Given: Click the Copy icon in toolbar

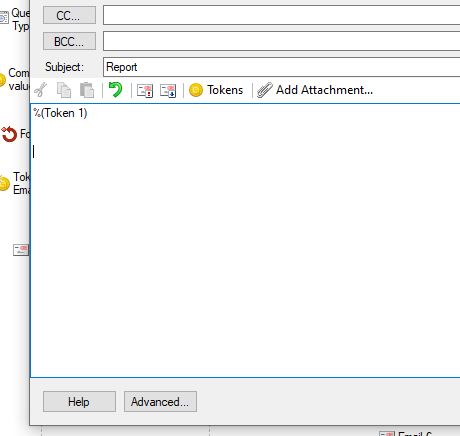Looking at the screenshot, I should (64, 90).
